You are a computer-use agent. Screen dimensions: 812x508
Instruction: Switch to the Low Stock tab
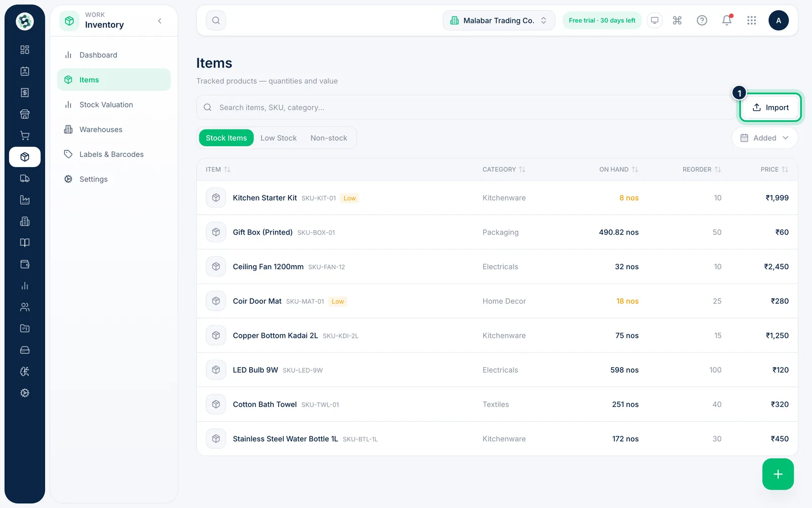click(x=279, y=138)
